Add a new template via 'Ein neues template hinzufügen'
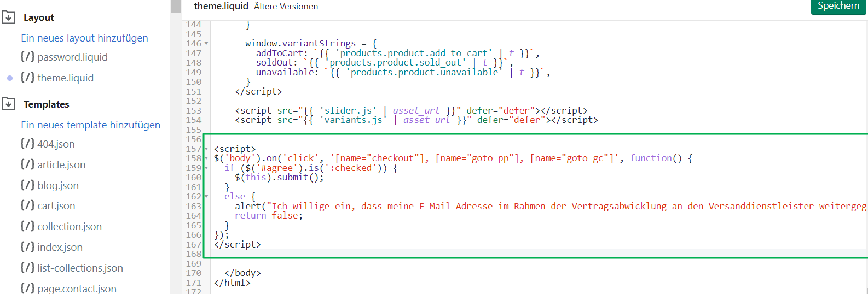The height and width of the screenshot is (294, 868). tap(90, 125)
